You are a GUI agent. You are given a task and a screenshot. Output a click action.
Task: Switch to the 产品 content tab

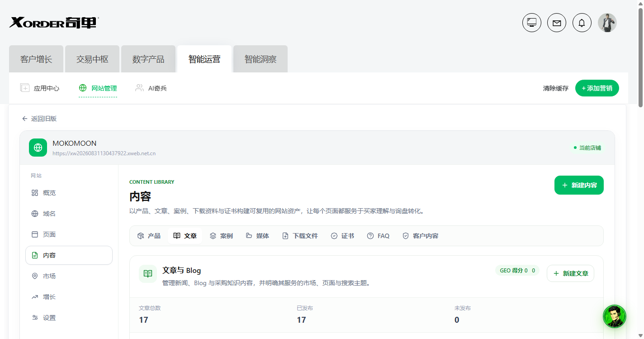[x=149, y=236]
